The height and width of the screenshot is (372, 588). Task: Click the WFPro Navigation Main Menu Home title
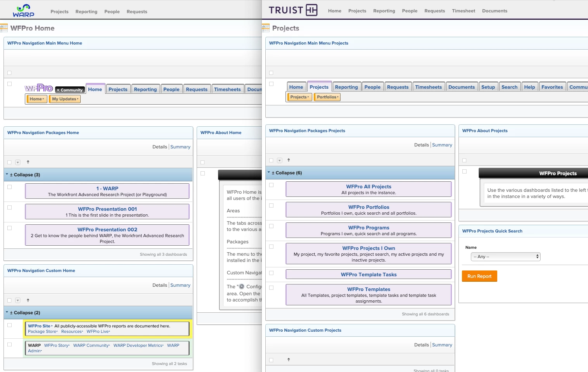[x=45, y=43]
